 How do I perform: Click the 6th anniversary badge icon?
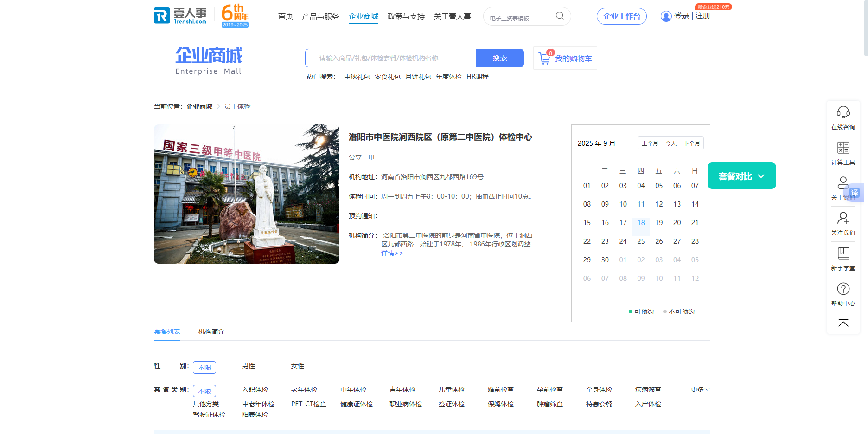[235, 16]
